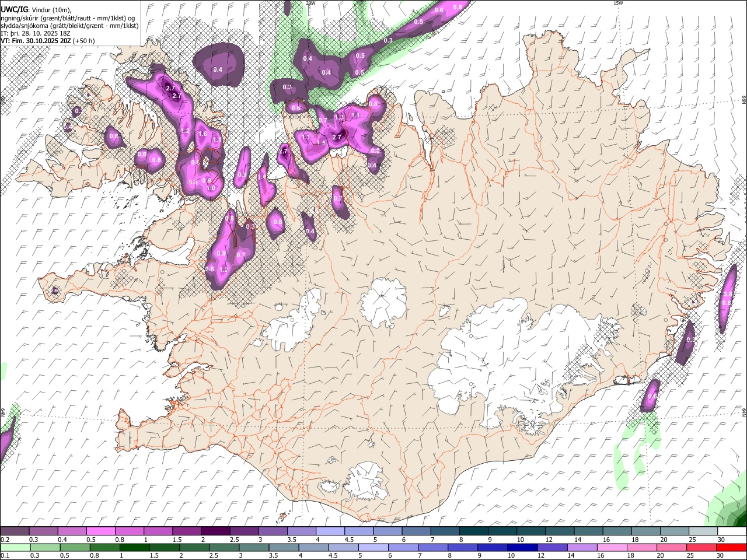Click the '1.5' precipitation value on the map
Viewport: 747px width, 560px height.
321,143
